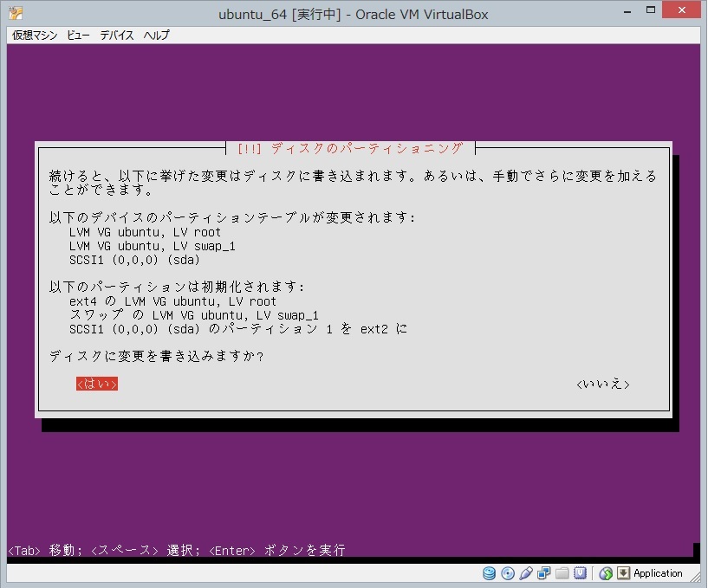Click the line 'LVM VG ubuntu, LV swap_1'
This screenshot has width=708, height=588.
(x=153, y=247)
